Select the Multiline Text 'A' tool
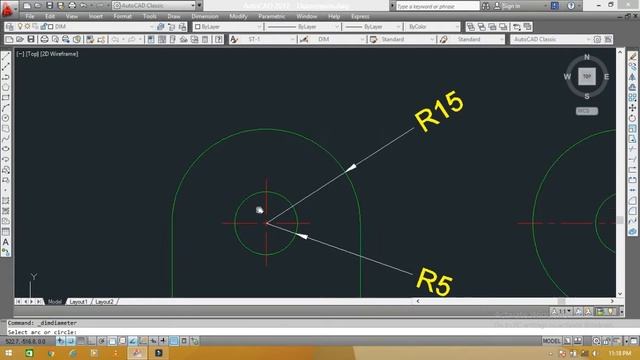 pyautogui.click(x=6, y=242)
